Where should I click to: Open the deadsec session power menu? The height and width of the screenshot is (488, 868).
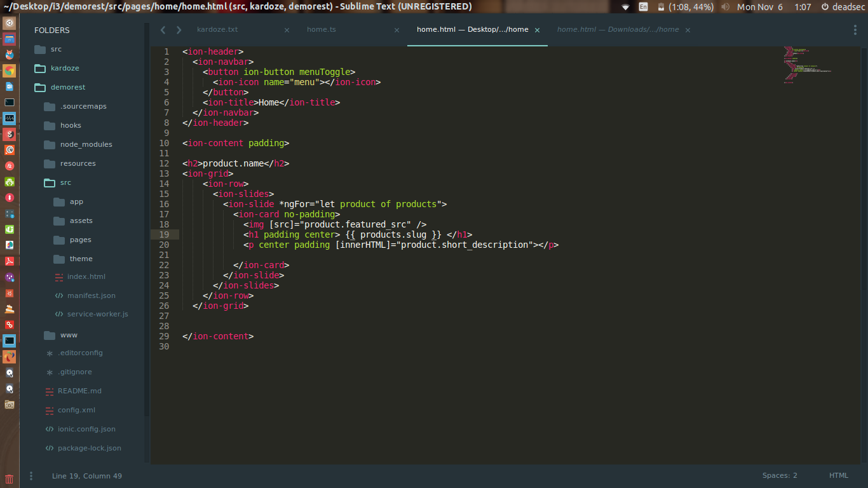843,7
